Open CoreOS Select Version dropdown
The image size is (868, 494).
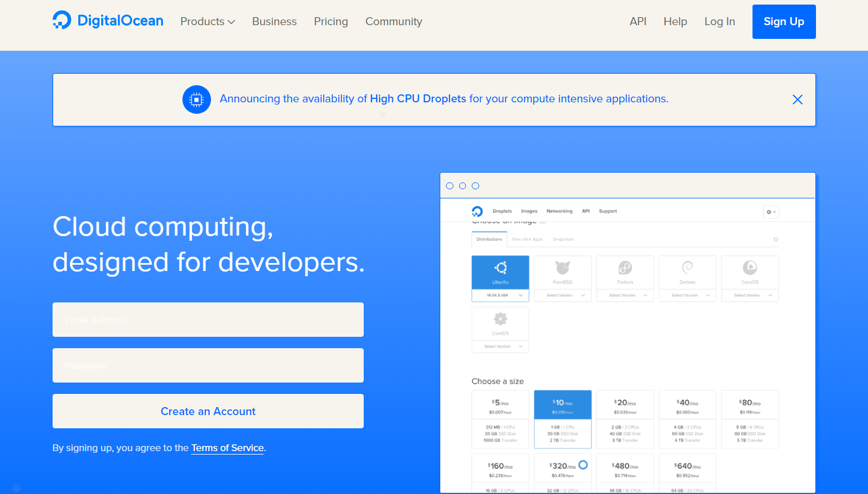coord(750,295)
